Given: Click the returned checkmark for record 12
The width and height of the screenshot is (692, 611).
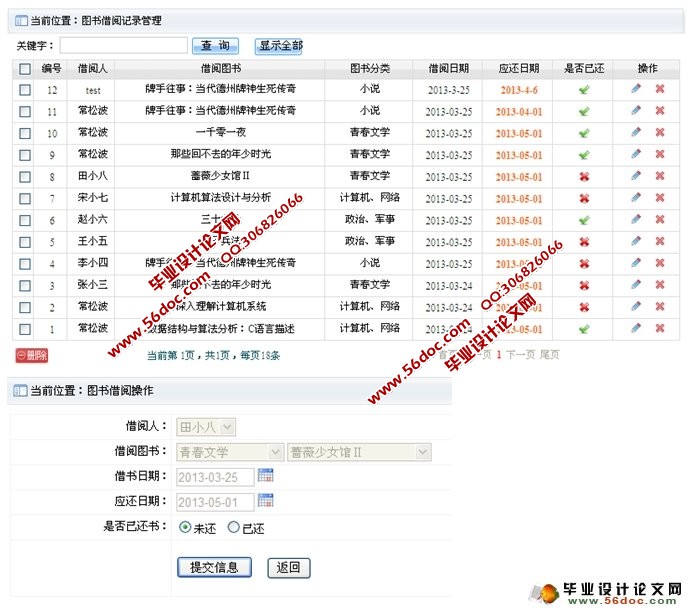Looking at the screenshot, I should coord(584,90).
